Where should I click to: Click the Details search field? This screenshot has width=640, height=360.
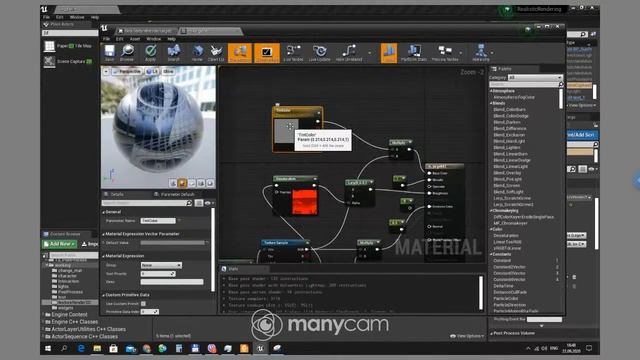[x=147, y=203]
